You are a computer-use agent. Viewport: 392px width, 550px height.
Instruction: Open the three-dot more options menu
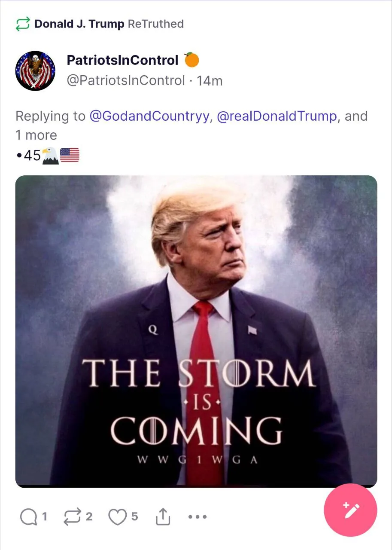[198, 517]
